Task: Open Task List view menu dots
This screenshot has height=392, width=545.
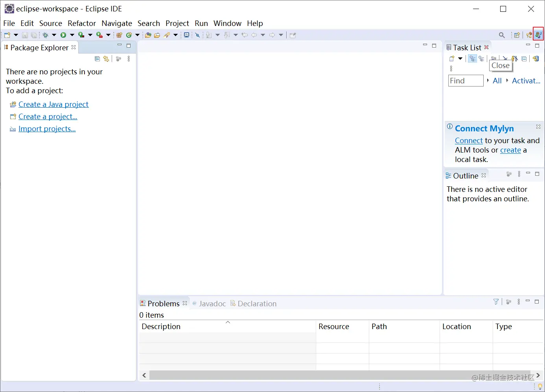Action: pyautogui.click(x=451, y=68)
